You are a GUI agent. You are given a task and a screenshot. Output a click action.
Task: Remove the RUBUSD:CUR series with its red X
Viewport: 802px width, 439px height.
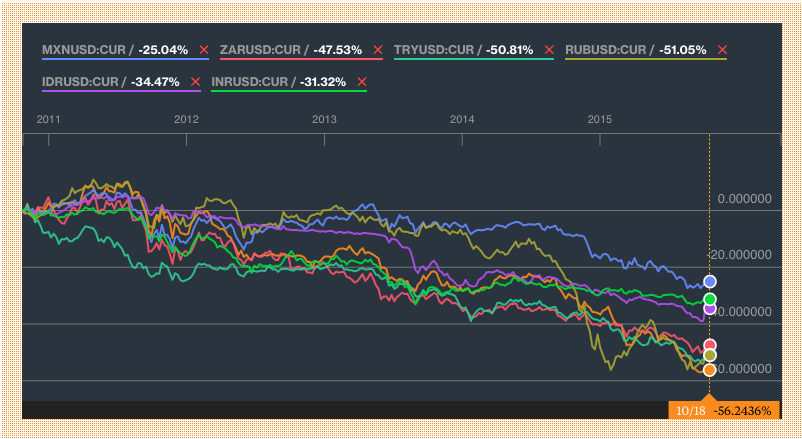[722, 49]
